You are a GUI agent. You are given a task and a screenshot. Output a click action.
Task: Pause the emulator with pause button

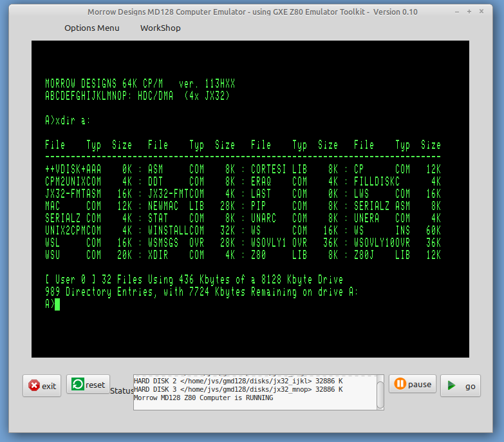tap(413, 384)
